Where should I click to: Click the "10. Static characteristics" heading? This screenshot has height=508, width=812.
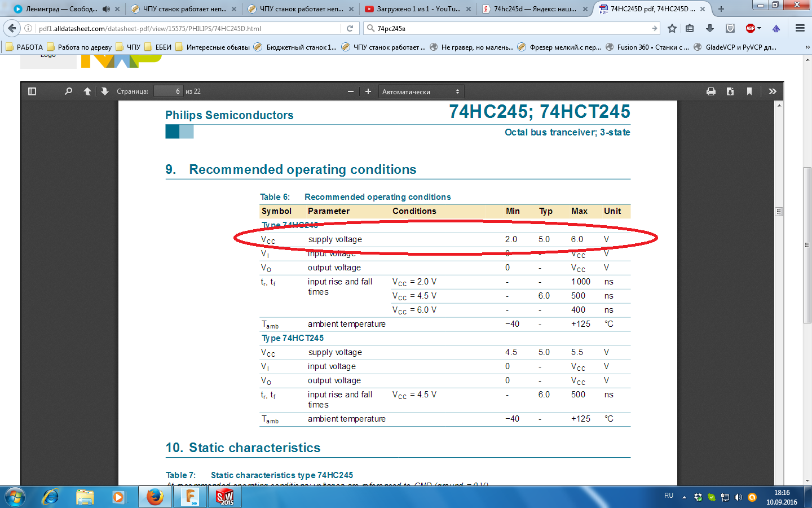coord(243,448)
